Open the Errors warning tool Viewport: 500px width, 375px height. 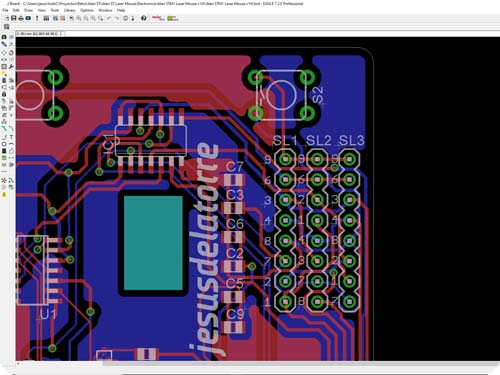(x=4, y=194)
